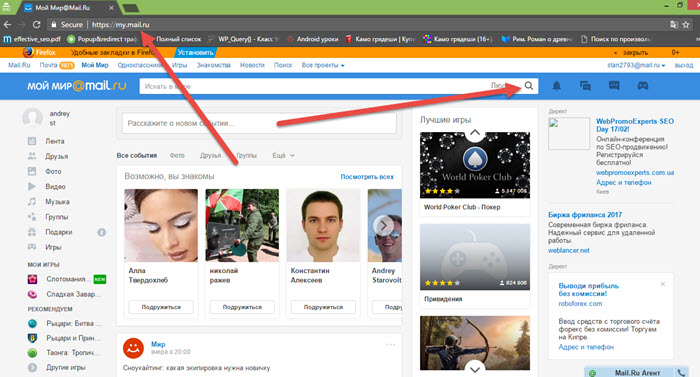This screenshot has width=700, height=377.
Task: Click the search magnifier icon
Action: point(529,86)
